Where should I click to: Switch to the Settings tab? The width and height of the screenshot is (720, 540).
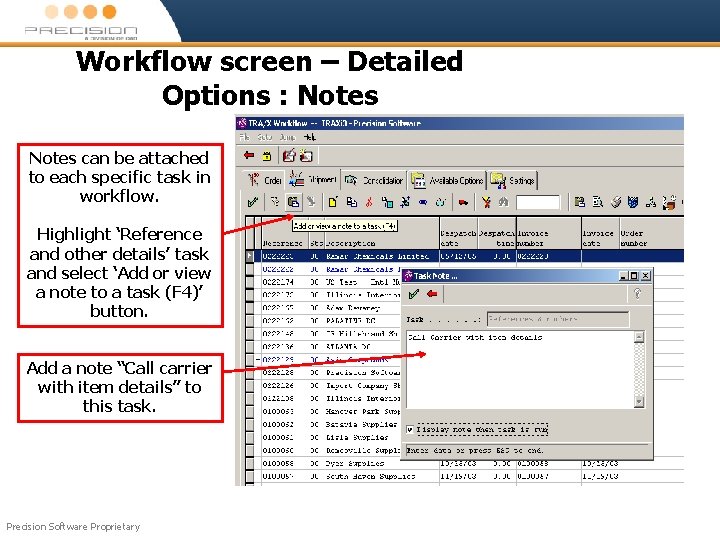pyautogui.click(x=512, y=180)
